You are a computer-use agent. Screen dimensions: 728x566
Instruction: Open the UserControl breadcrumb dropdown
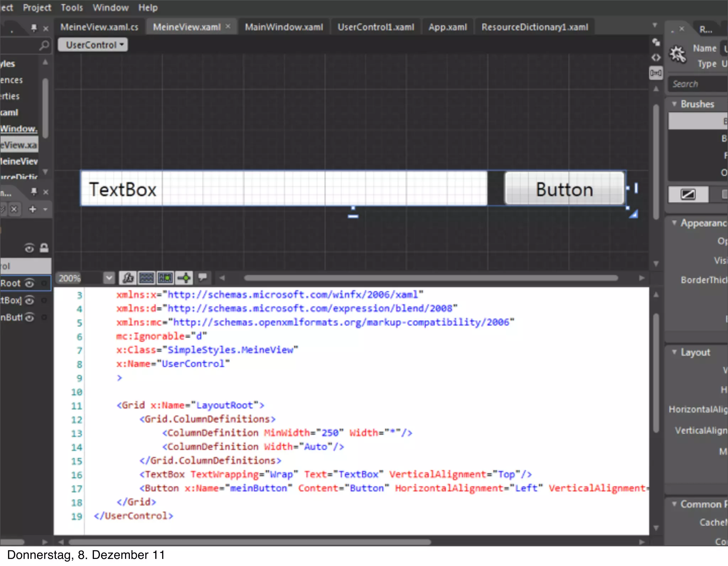93,45
